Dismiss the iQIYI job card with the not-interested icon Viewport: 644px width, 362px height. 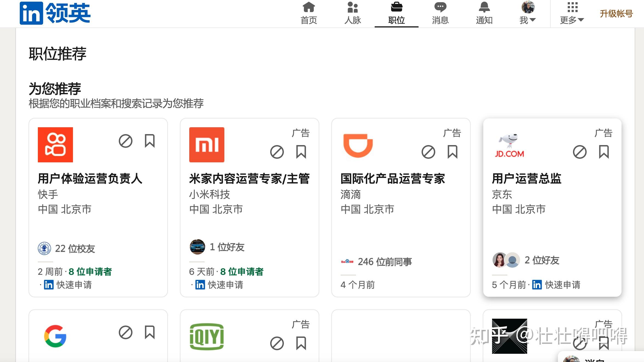[x=277, y=343]
